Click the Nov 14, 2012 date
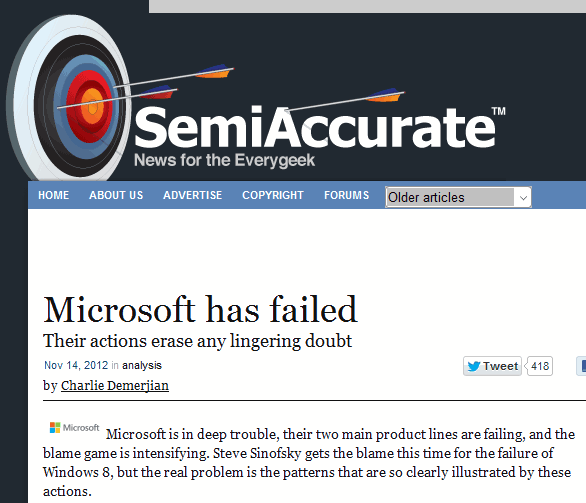 pos(76,365)
